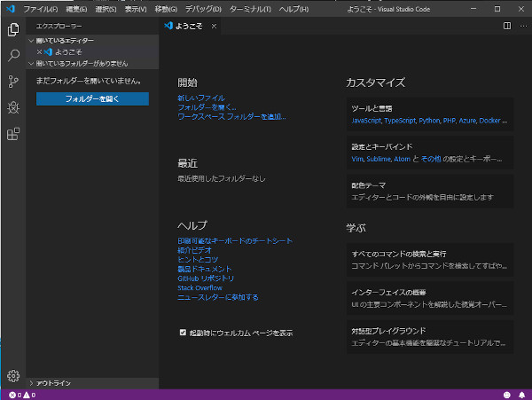Open the ヒントとコツ link

click(x=198, y=260)
